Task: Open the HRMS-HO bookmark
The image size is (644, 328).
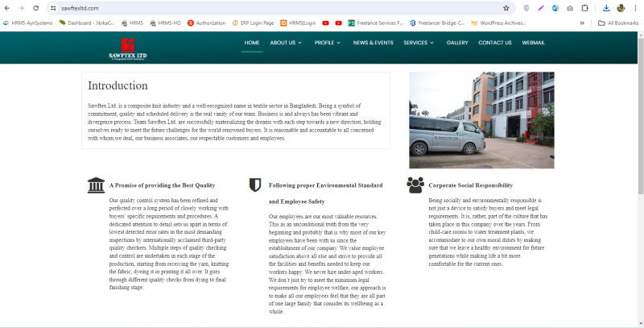Action: point(165,23)
